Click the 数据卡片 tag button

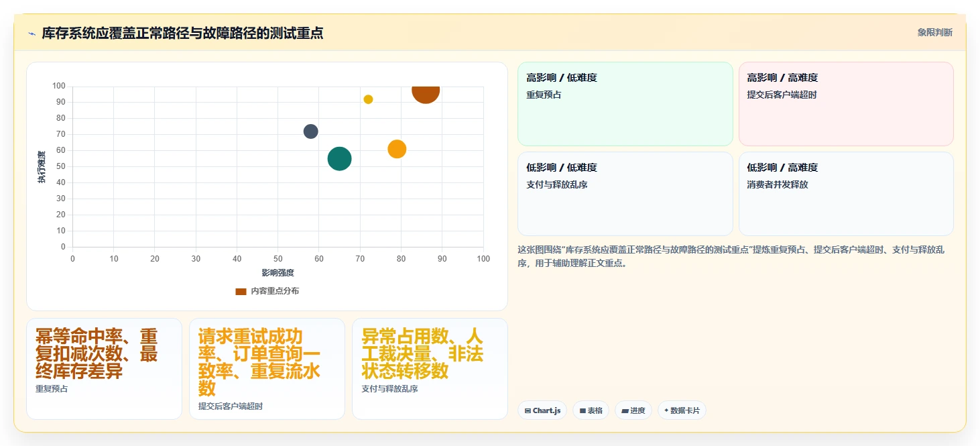682,410
